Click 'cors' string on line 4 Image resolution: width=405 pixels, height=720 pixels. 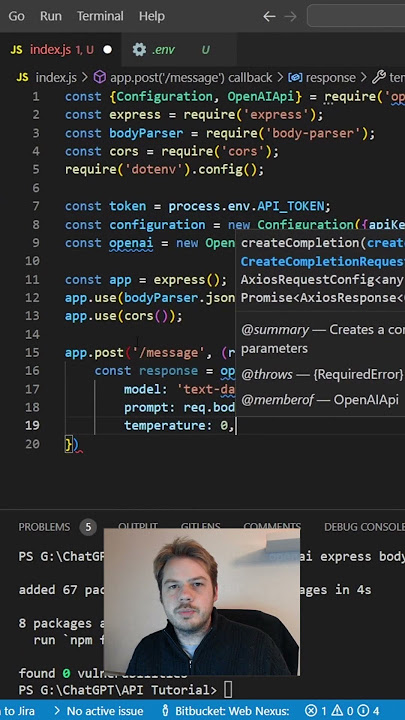[x=242, y=152]
